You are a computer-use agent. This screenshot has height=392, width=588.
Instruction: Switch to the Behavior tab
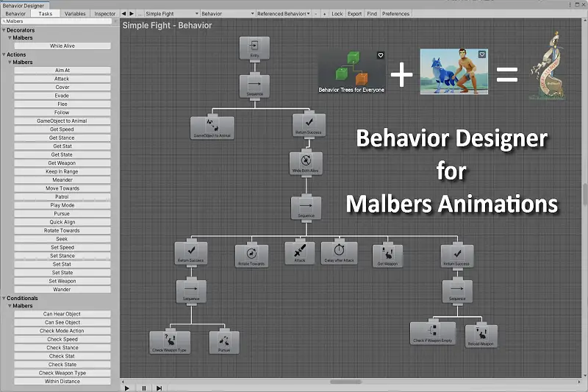point(15,13)
